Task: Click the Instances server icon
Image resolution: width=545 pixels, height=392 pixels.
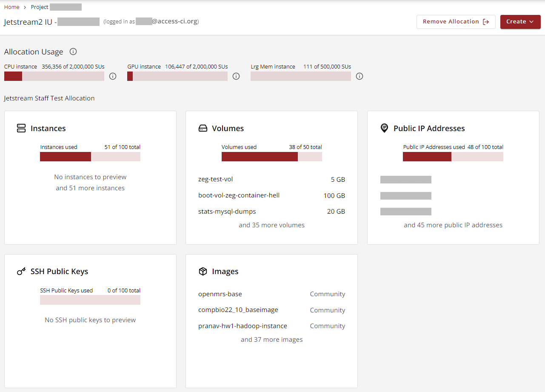Action: pos(21,128)
